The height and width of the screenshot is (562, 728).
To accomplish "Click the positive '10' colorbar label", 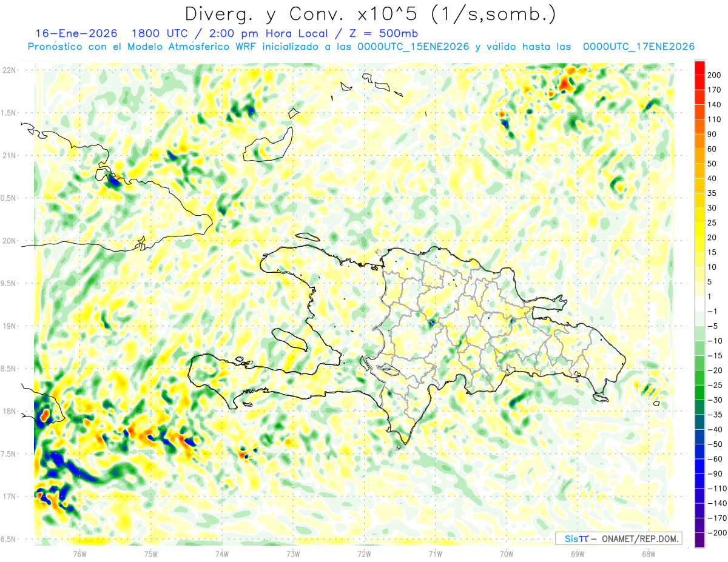I will coord(713,267).
